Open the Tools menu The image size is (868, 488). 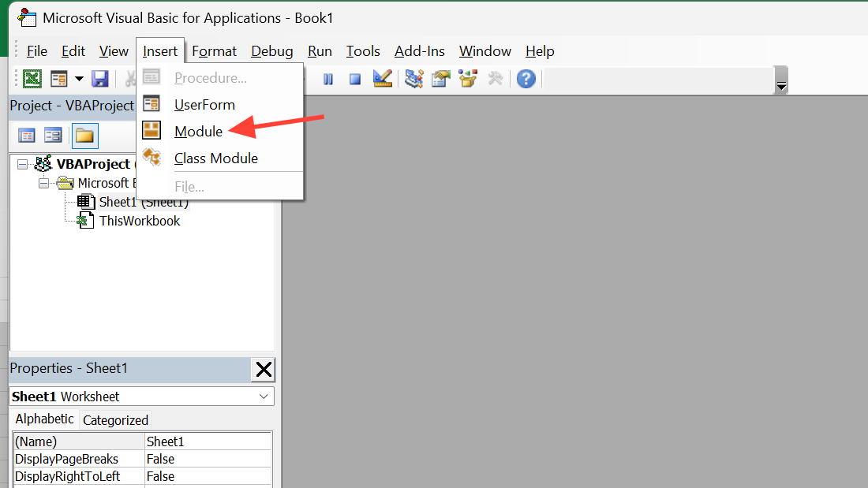[x=363, y=51]
